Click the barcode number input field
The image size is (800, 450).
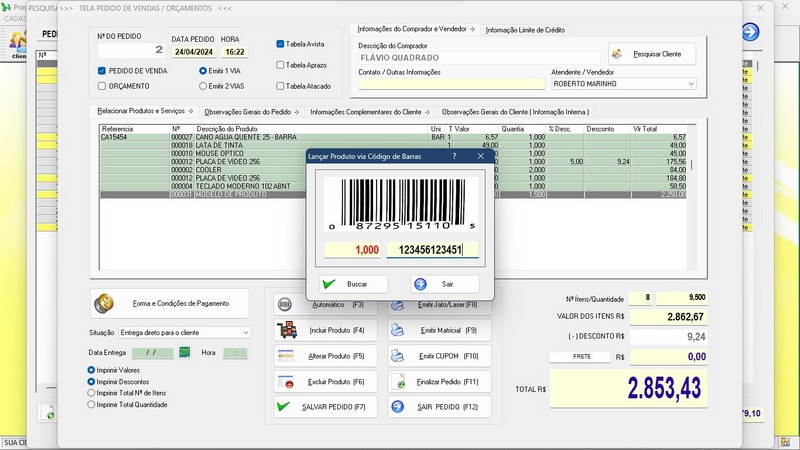431,250
